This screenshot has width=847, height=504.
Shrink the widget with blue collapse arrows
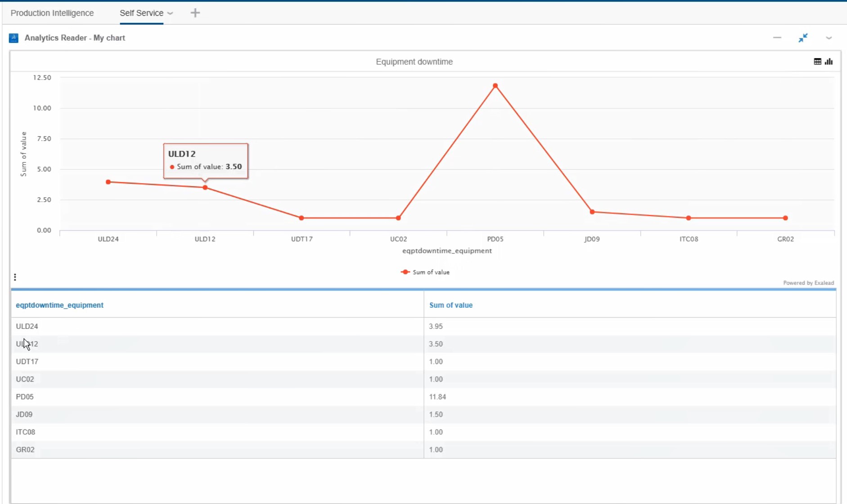pos(803,38)
